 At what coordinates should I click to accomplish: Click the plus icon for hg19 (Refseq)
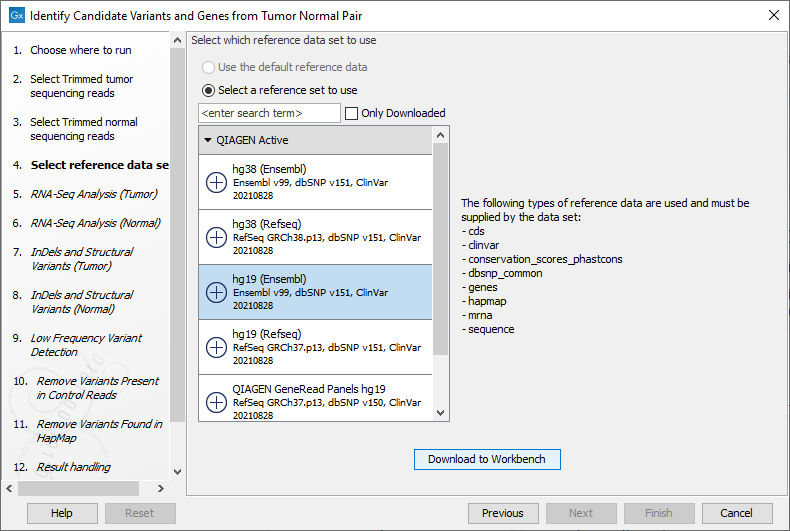point(217,347)
